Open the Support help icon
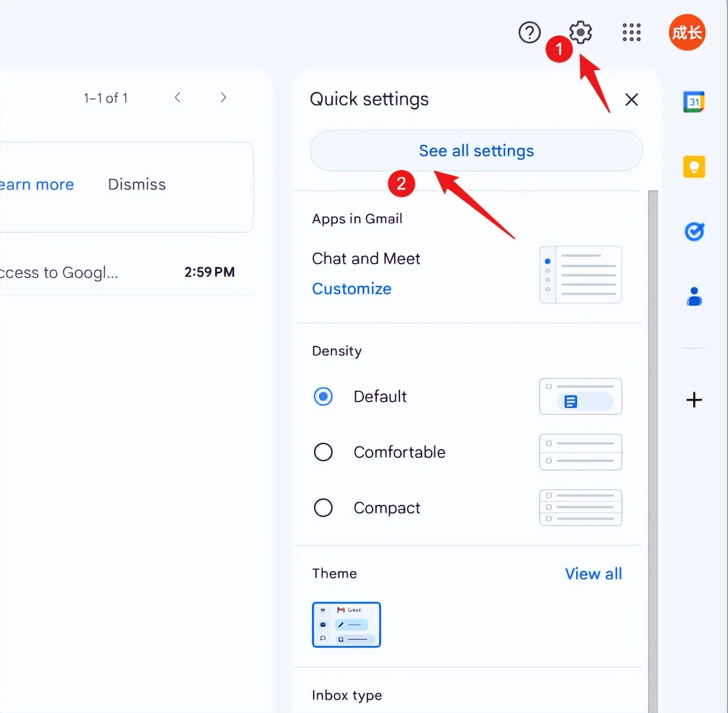Viewport: 728px width, 713px height. click(529, 32)
